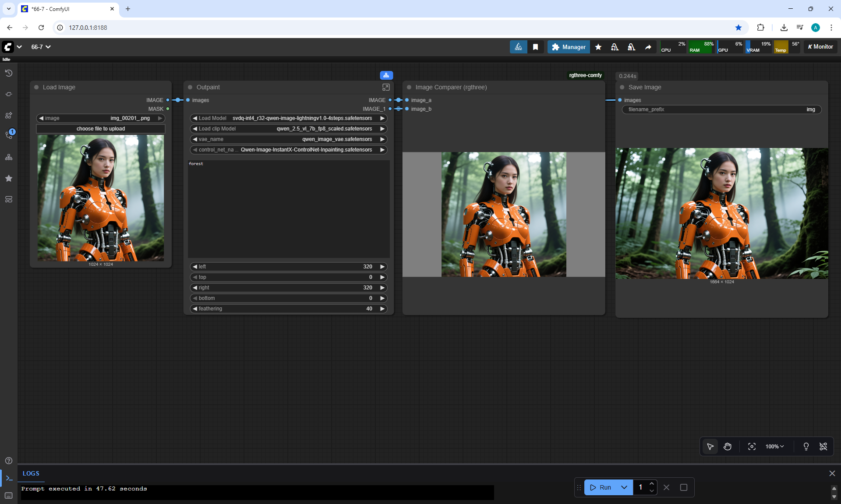Expand the Run button dropdown arrow
The image size is (841, 504).
pyautogui.click(x=624, y=487)
